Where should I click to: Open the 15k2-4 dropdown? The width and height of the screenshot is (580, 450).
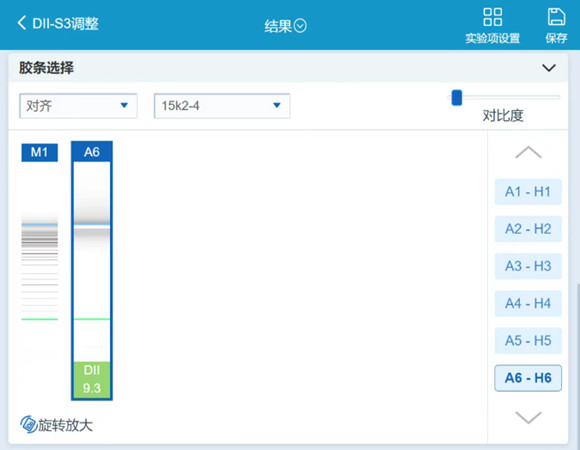point(222,106)
